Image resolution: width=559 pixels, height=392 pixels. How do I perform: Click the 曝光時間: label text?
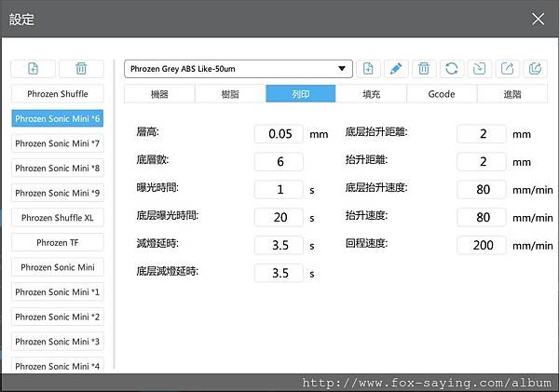click(157, 187)
